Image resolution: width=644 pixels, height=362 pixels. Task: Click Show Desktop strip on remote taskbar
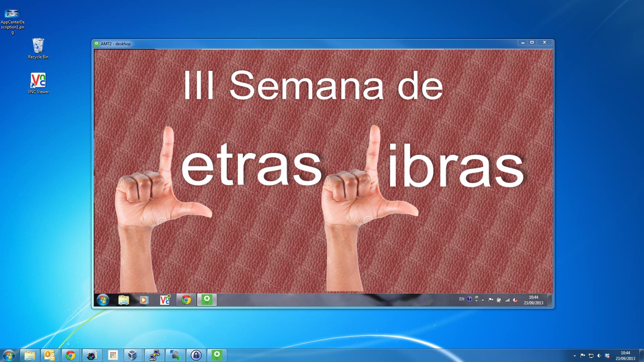tap(550, 300)
